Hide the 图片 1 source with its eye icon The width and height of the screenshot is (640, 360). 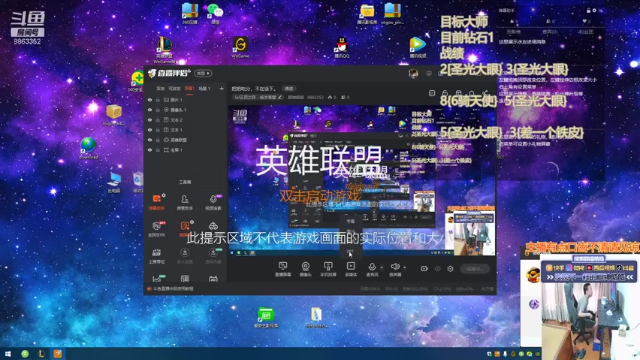point(150,100)
